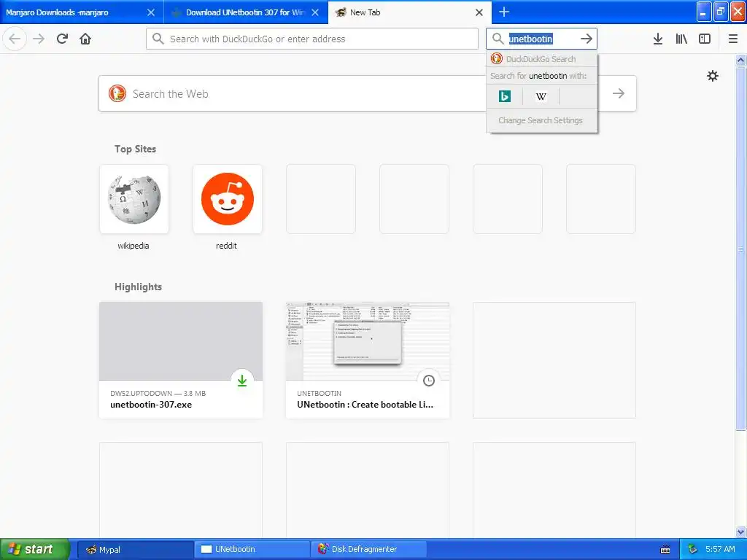The image size is (747, 560).
Task: Reload the current page
Action: (x=62, y=39)
